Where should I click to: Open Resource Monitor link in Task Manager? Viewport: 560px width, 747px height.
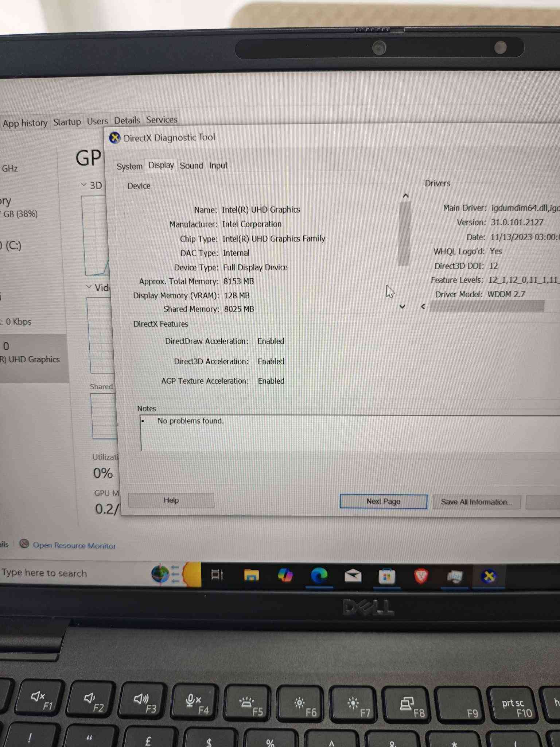tap(74, 546)
